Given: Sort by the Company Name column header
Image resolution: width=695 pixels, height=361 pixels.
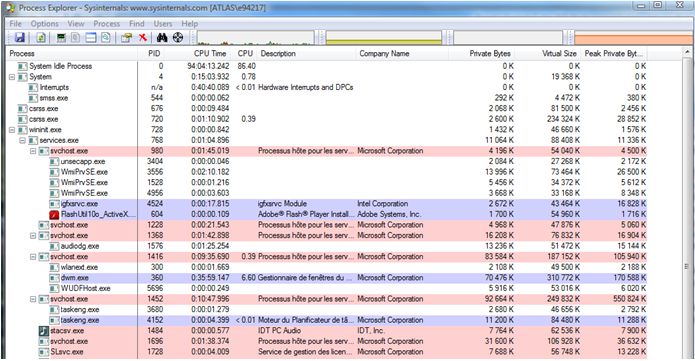Looking at the screenshot, I should point(402,53).
